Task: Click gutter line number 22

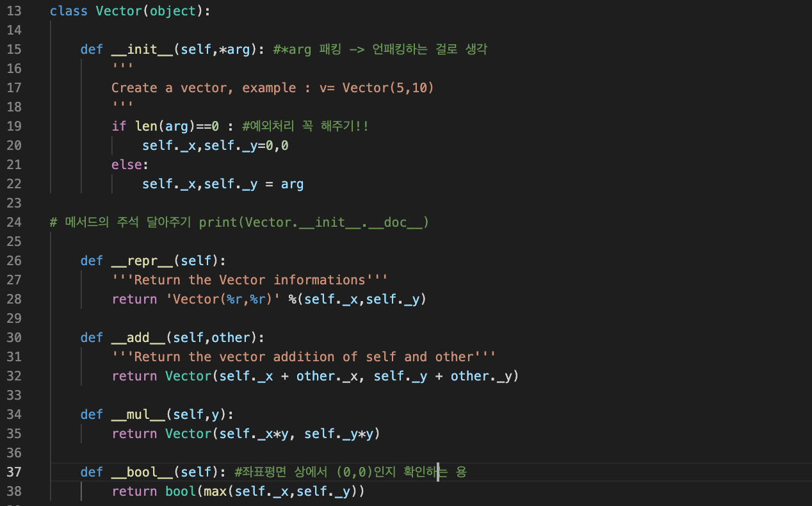Action: [x=14, y=184]
